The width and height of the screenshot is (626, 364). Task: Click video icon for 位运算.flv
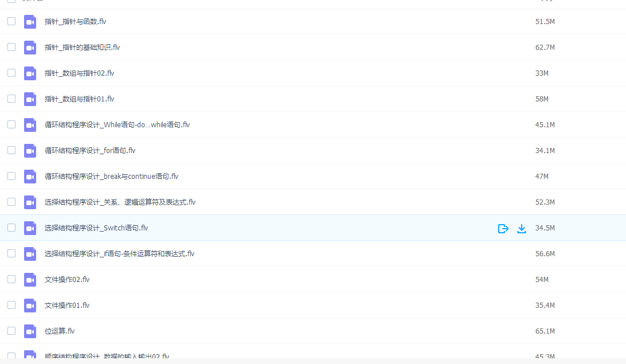tap(30, 331)
